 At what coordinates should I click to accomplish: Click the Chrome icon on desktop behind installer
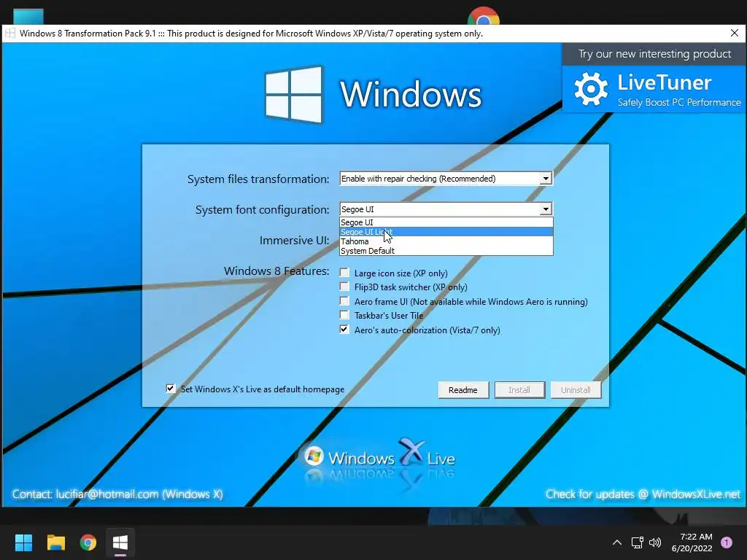[x=484, y=16]
